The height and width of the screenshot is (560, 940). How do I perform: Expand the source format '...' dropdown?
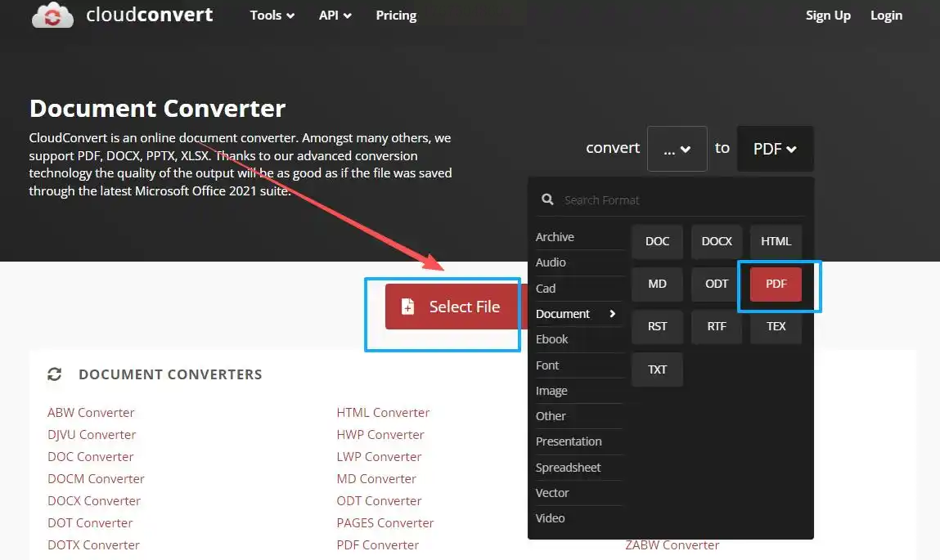(677, 149)
